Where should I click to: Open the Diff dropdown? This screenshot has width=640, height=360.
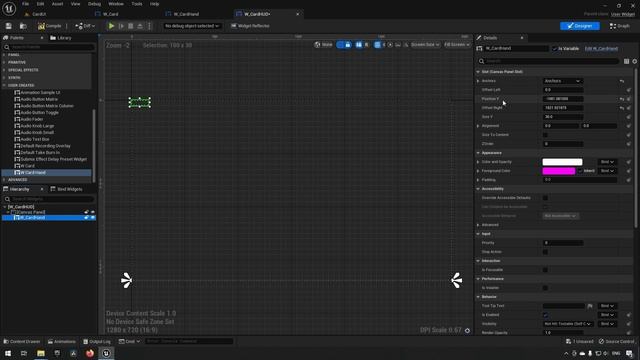coord(85,26)
